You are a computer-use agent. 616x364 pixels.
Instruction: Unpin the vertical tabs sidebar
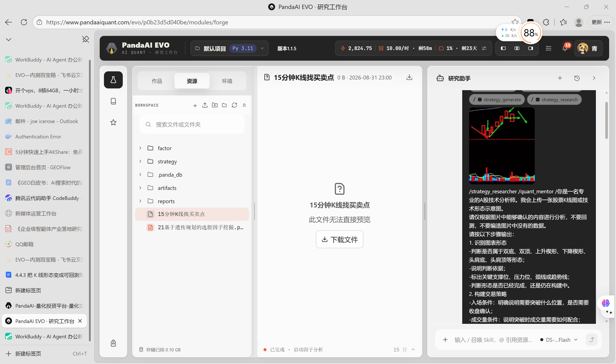pyautogui.click(x=85, y=39)
